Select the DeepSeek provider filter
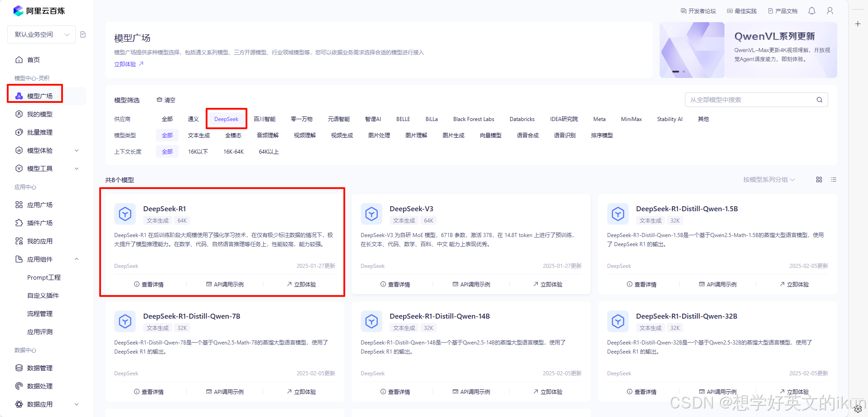The image size is (868, 417). click(226, 119)
